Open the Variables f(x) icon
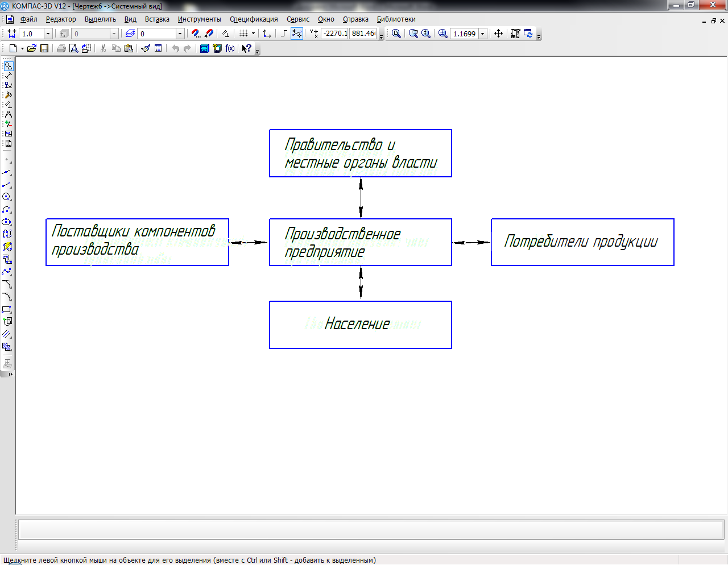 230,48
